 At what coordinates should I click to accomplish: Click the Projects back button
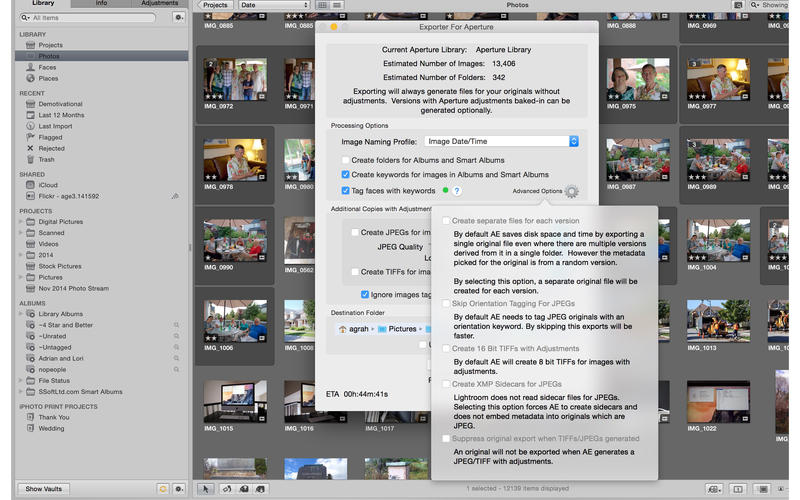[x=215, y=5]
